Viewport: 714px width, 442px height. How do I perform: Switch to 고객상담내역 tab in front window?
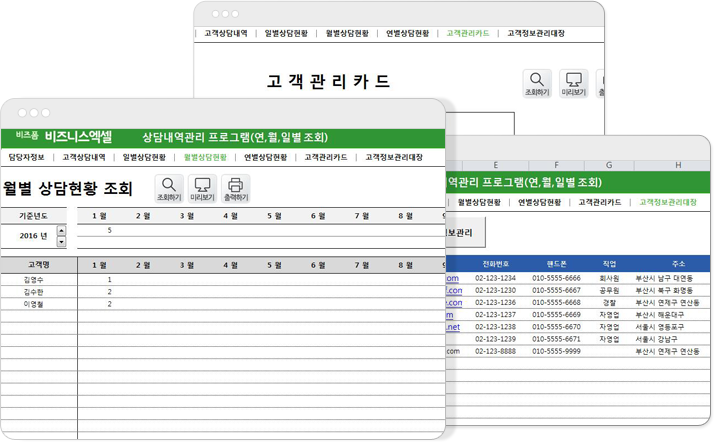84,157
